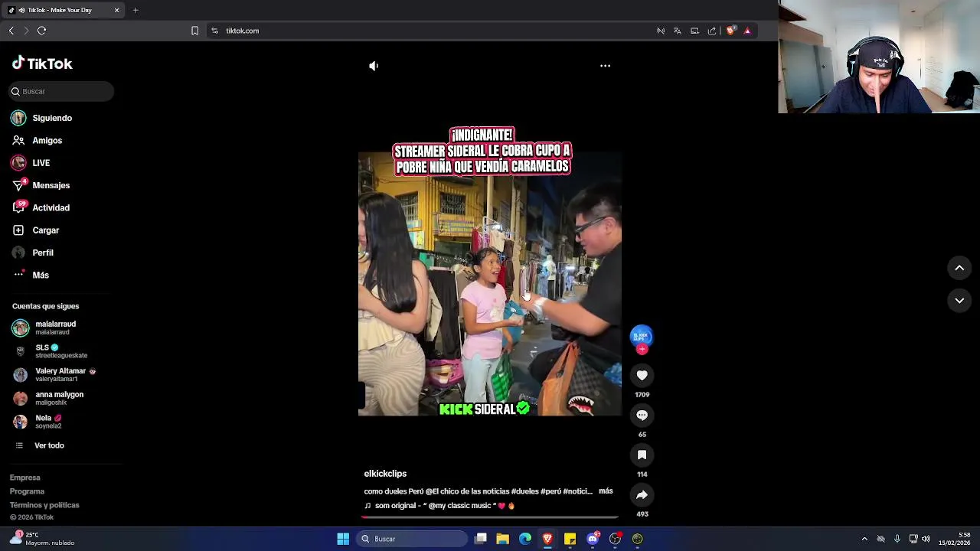
Task: Bookmark this page with the bookmark icon
Action: coord(194,31)
